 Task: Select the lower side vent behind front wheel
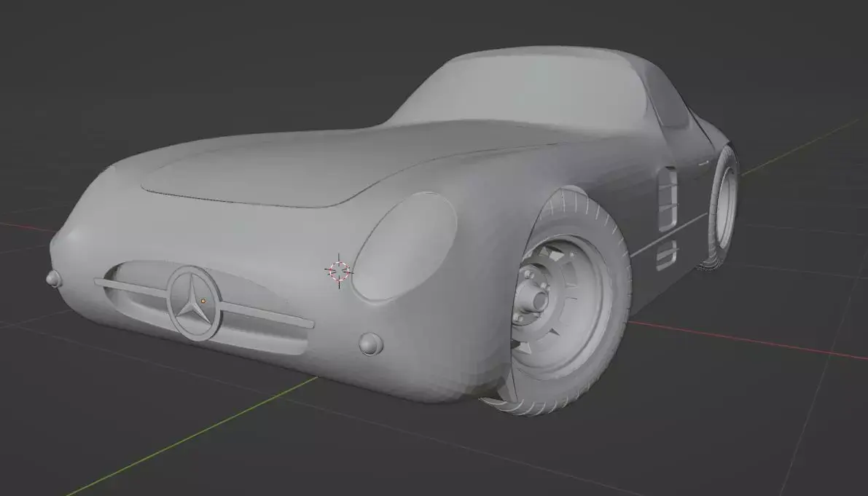667,255
